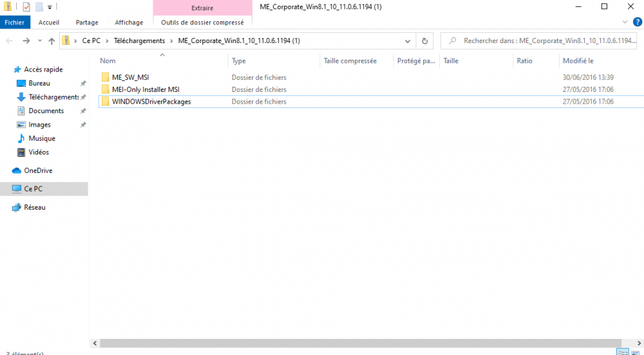Click the search field in folder
Image resolution: width=644 pixels, height=355 pixels.
coord(547,41)
